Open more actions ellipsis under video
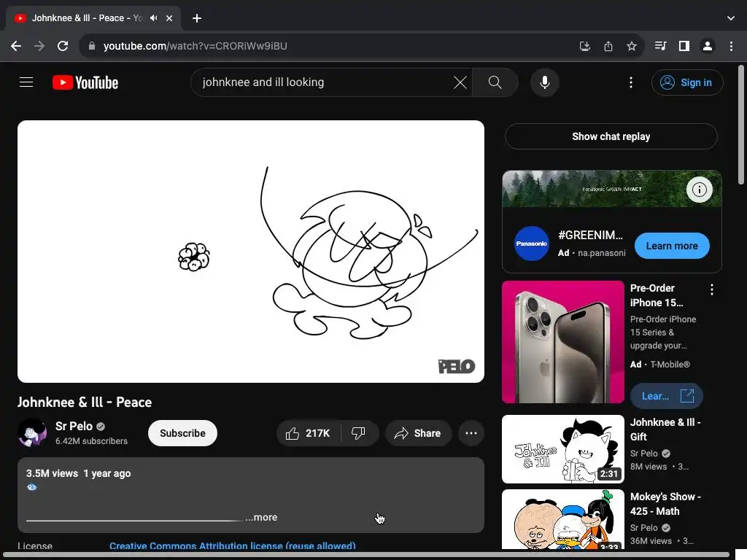The width and height of the screenshot is (747, 560). [x=471, y=433]
